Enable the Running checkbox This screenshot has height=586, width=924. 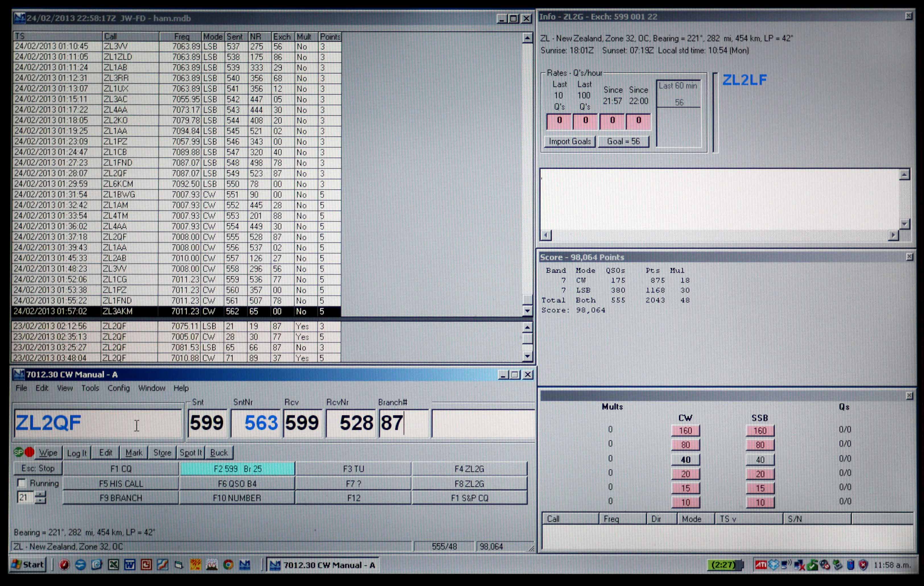tap(22, 483)
